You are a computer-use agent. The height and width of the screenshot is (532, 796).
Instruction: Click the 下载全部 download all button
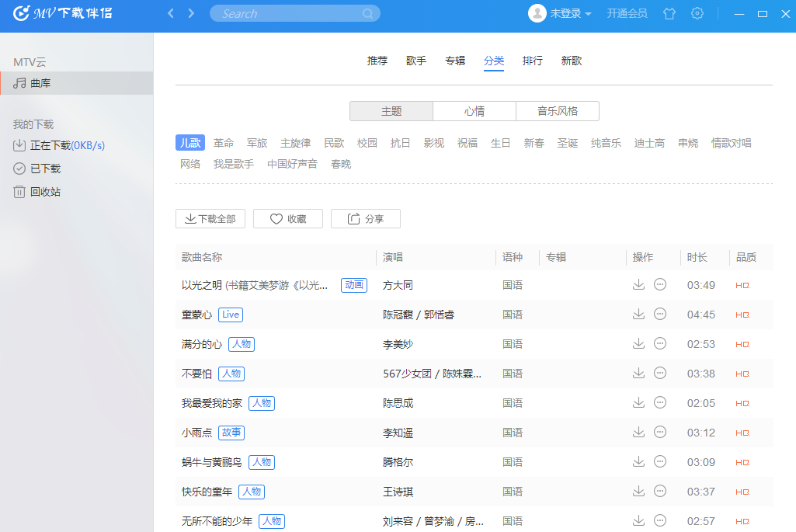tap(210, 218)
